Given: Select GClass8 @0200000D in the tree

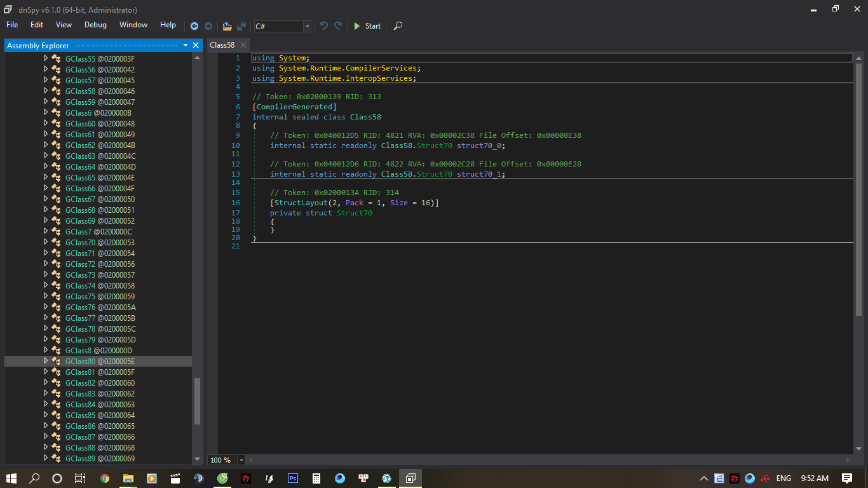Looking at the screenshot, I should click(x=98, y=350).
